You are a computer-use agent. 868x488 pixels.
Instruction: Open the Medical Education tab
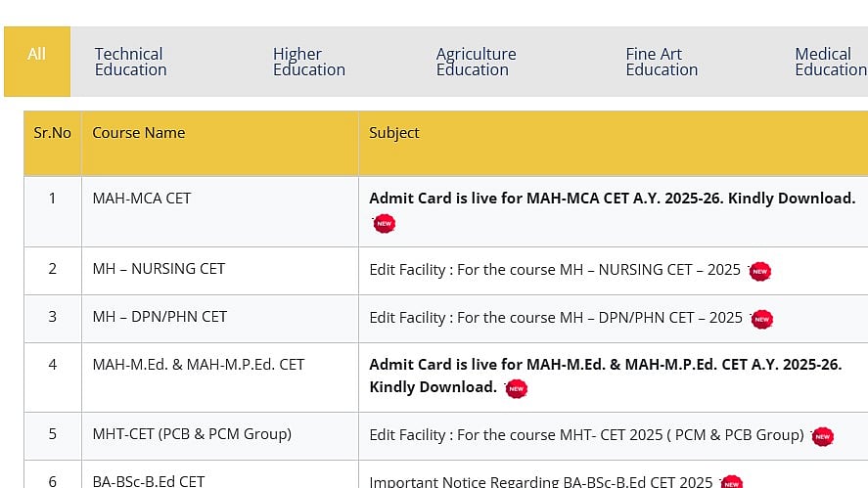click(x=830, y=62)
